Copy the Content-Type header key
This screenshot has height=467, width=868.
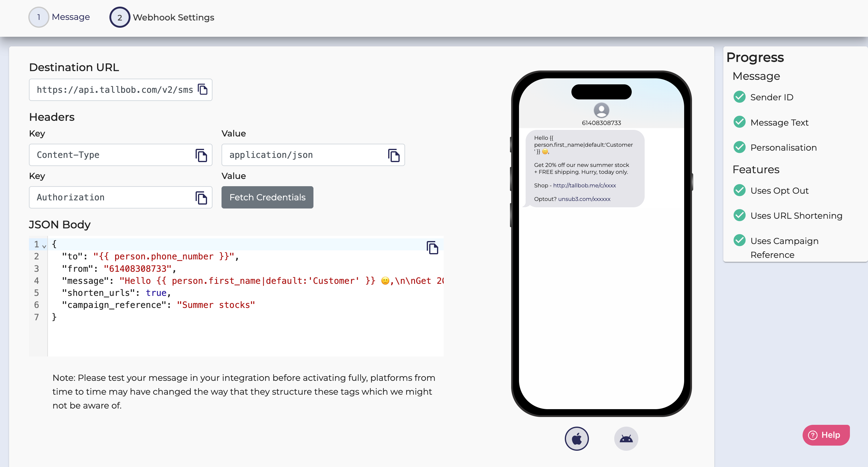pos(201,155)
